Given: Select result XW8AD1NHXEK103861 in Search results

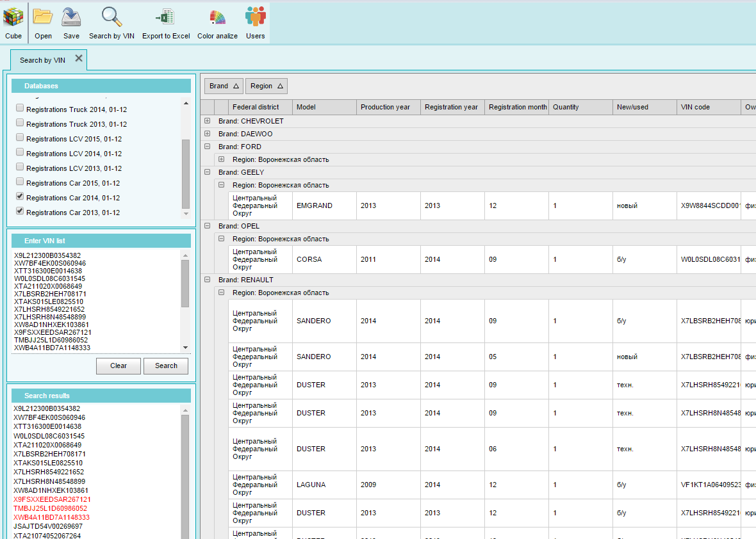Looking at the screenshot, I should click(x=51, y=490).
